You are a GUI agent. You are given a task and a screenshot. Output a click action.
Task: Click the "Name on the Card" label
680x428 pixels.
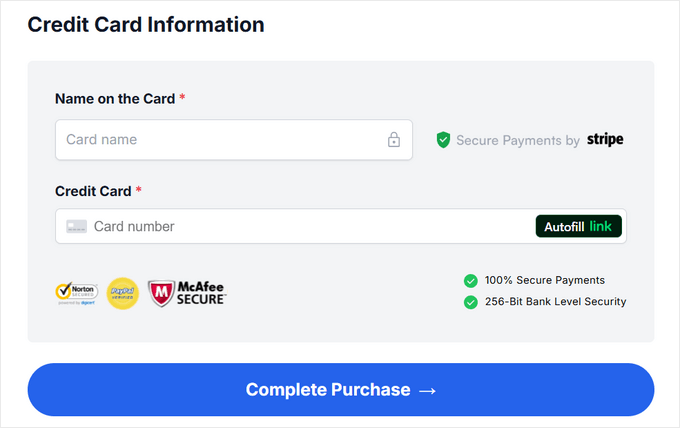114,99
